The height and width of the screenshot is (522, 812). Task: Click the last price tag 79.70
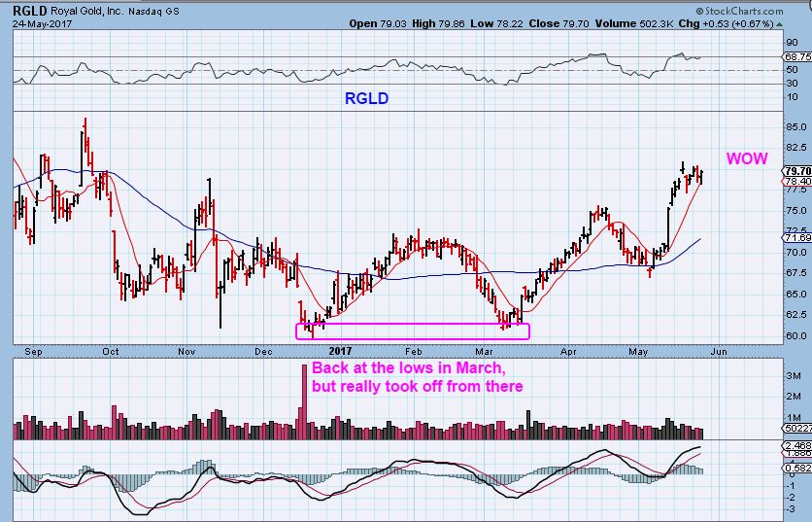pos(797,171)
